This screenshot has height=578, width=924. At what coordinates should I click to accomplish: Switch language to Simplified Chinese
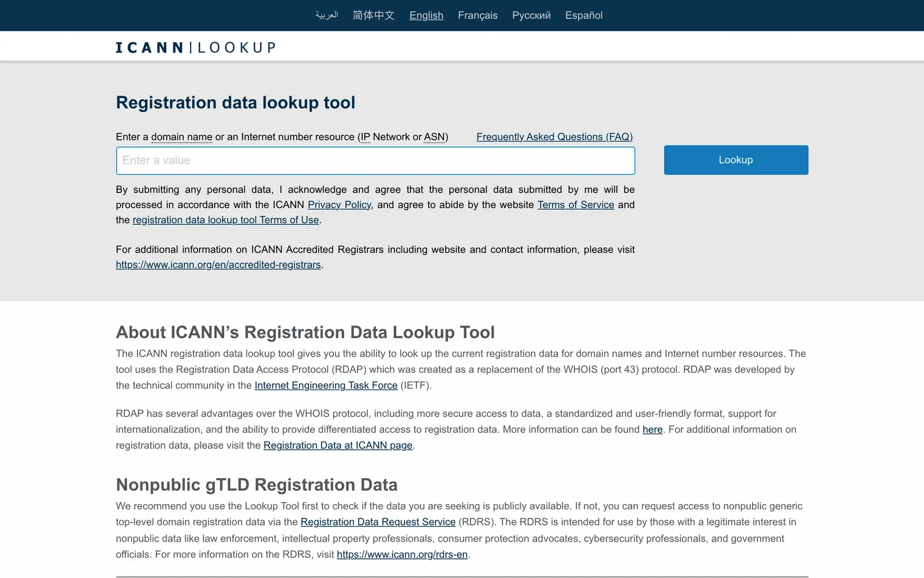[374, 15]
